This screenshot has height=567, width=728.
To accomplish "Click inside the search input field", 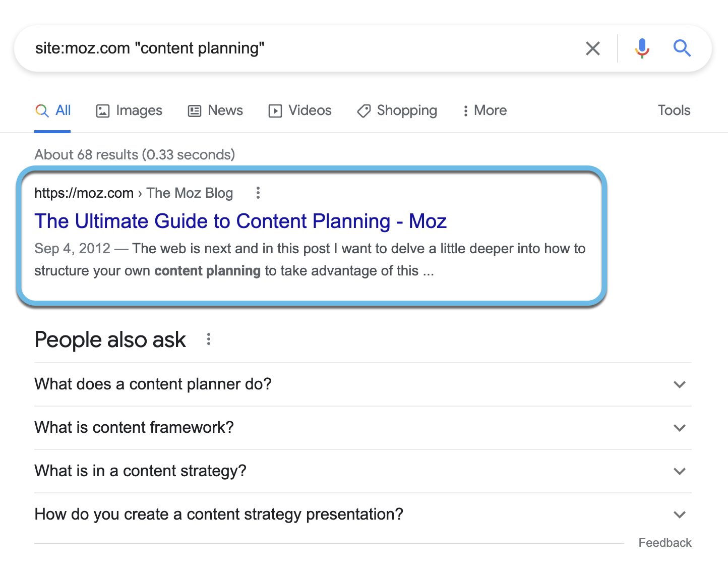I will pyautogui.click(x=302, y=48).
